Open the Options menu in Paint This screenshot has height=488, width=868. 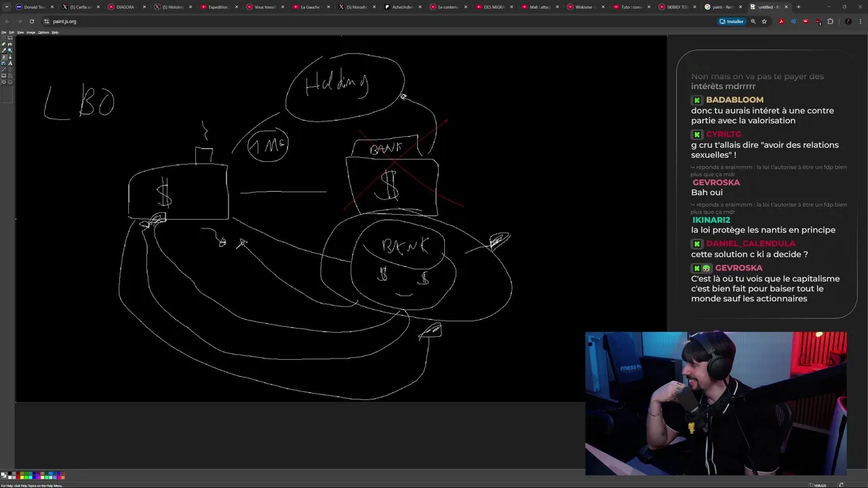coord(43,33)
